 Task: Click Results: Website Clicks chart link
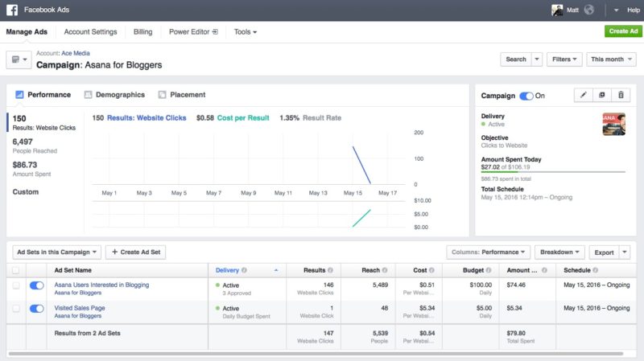pos(147,117)
